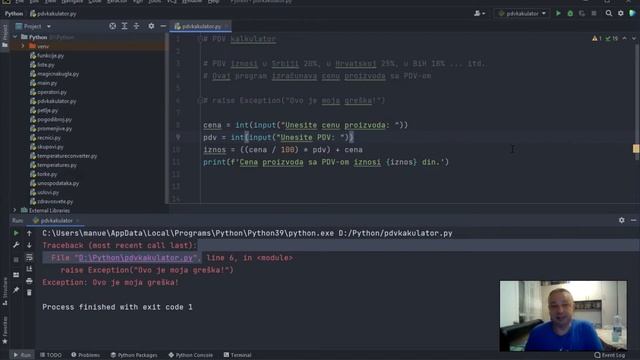Run with coverage from the top toolbar
Viewport: 640px width, 360px height.
(x=582, y=13)
